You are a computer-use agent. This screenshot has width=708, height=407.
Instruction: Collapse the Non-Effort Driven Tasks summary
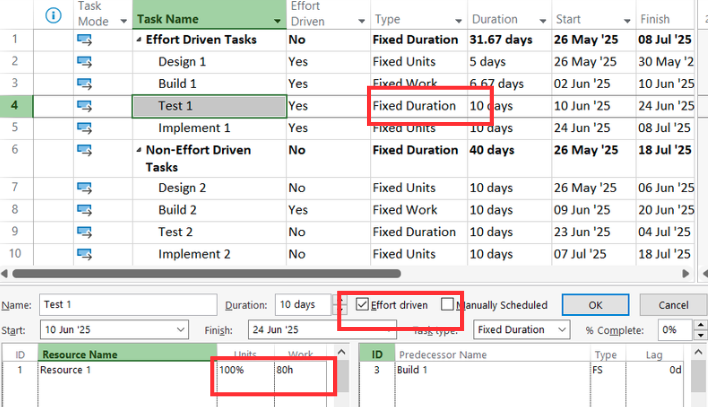(139, 150)
